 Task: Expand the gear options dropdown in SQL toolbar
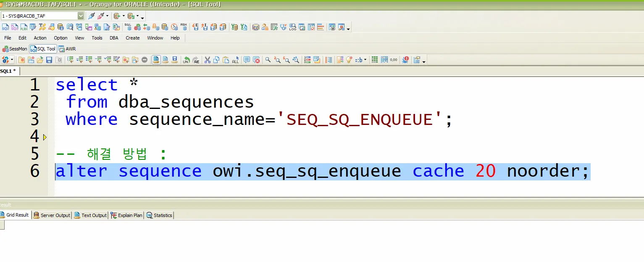coord(12,60)
